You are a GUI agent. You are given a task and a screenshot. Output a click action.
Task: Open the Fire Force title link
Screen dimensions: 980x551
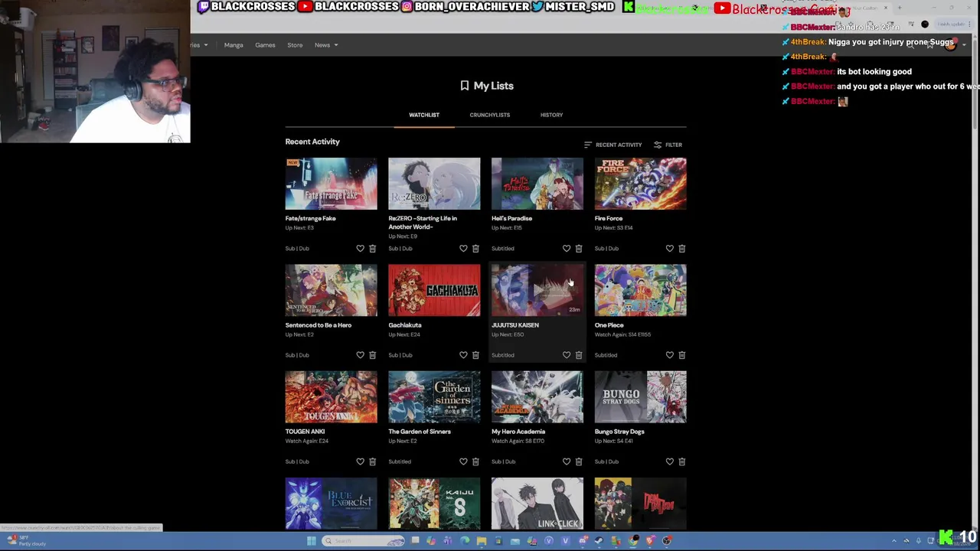point(609,218)
